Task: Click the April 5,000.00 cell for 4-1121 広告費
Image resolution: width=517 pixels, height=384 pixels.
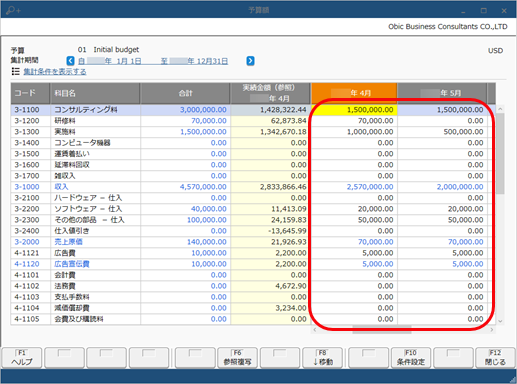Action: tap(354, 253)
